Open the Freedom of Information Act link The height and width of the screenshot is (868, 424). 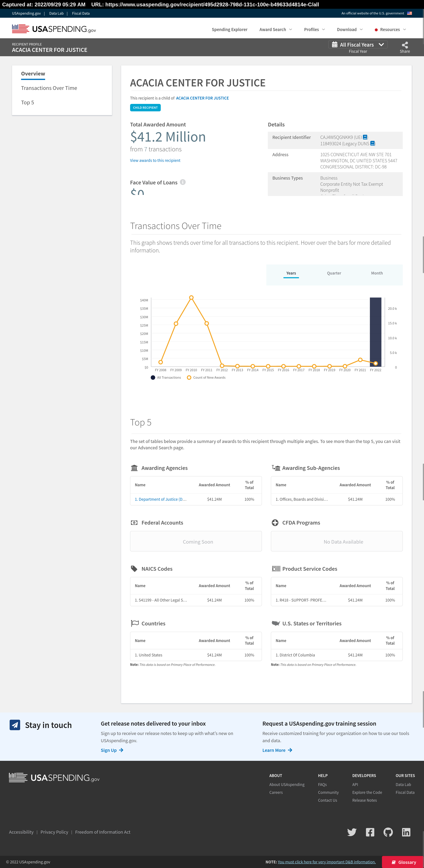(102, 832)
